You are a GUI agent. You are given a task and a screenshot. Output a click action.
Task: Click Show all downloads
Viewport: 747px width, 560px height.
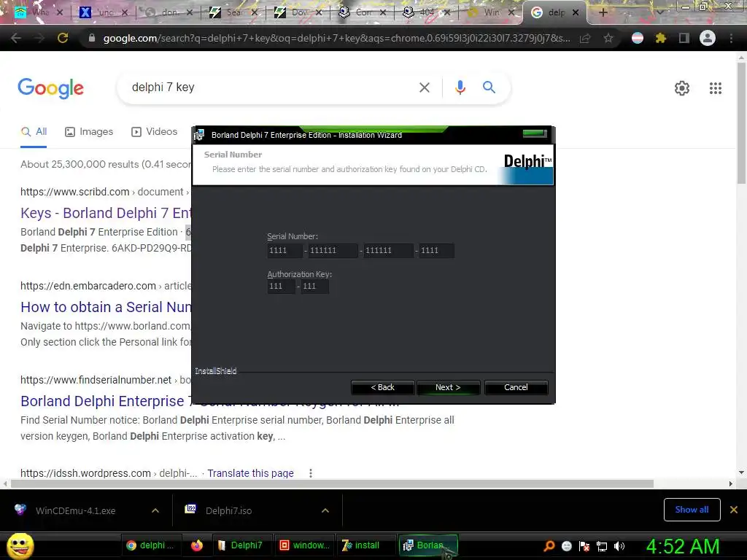692,510
